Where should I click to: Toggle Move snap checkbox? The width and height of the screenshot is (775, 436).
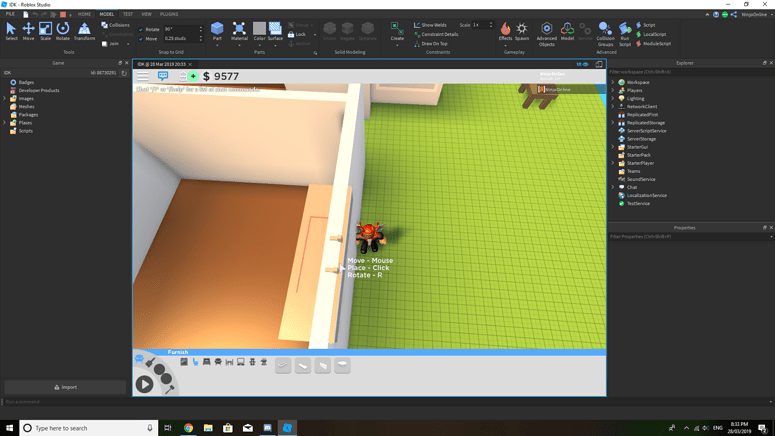(x=141, y=39)
